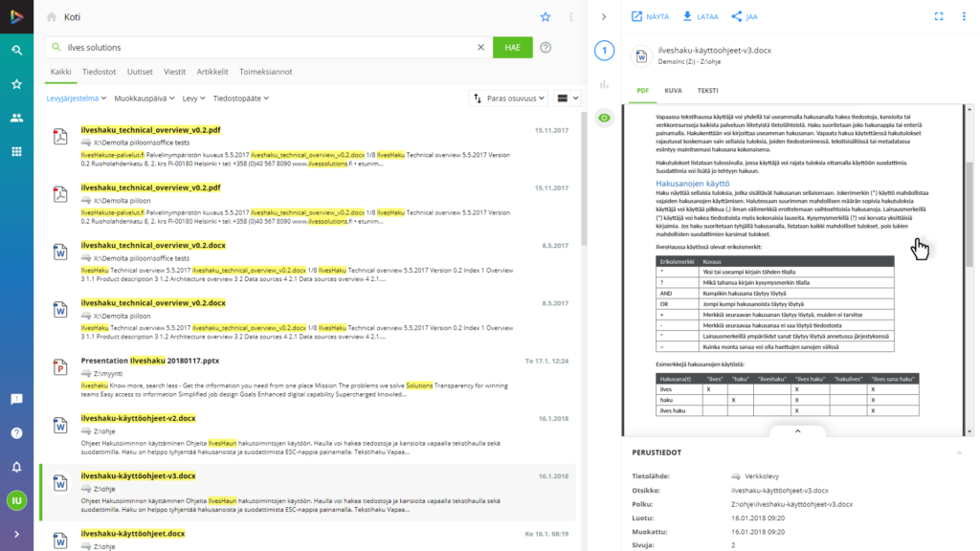Select the Kaikki tab
980x551 pixels.
60,72
